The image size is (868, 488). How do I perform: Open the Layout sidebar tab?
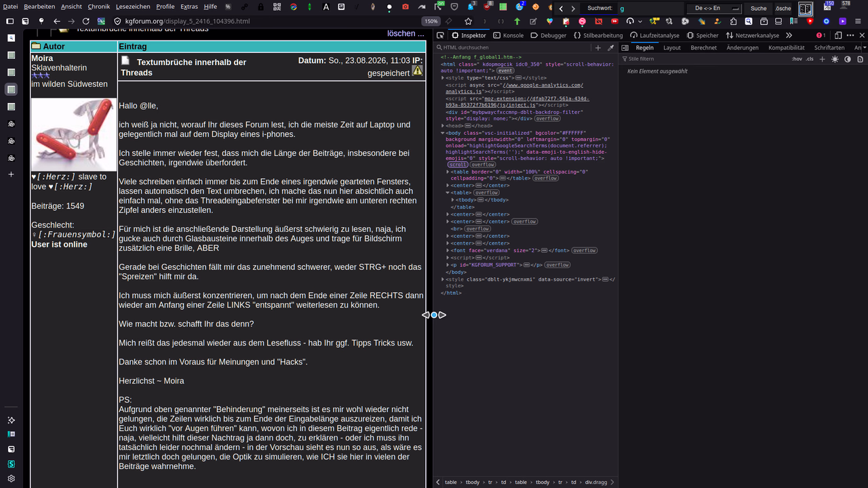point(672,48)
